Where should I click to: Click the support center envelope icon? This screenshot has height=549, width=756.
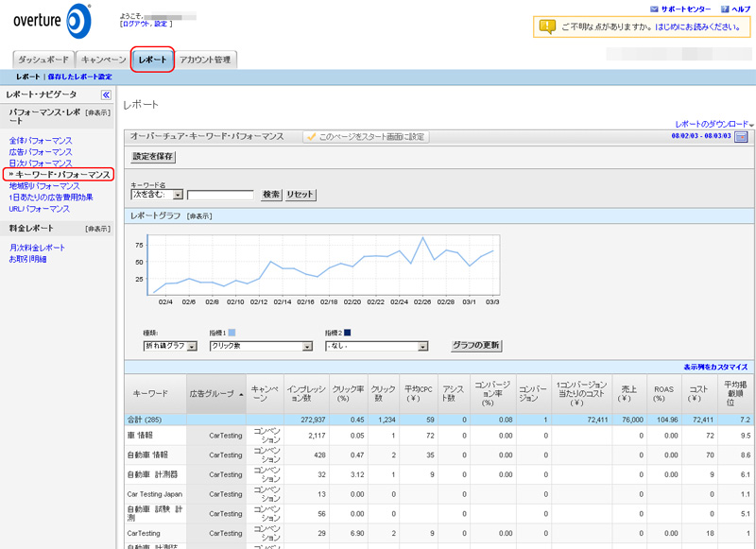(654, 9)
